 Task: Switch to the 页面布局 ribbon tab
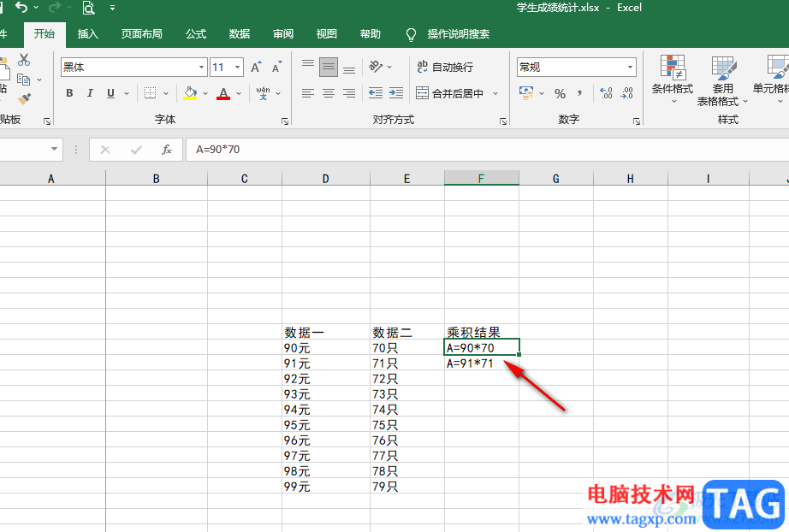pyautogui.click(x=141, y=33)
